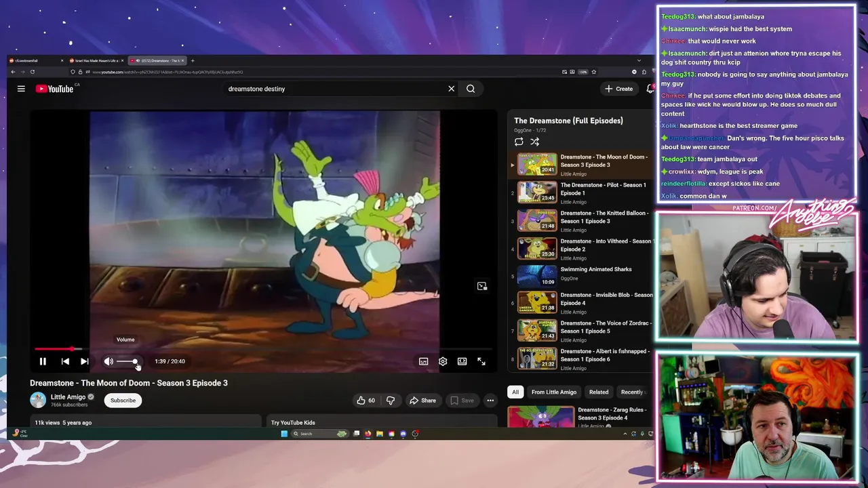The image size is (868, 488).
Task: Select the 'Related' chip
Action: [x=599, y=392]
